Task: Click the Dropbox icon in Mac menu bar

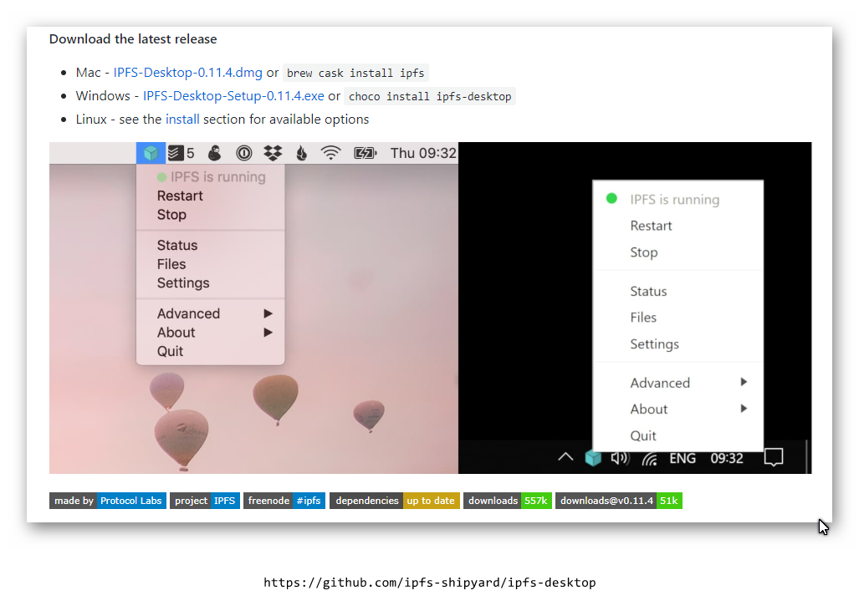Action: [x=273, y=153]
